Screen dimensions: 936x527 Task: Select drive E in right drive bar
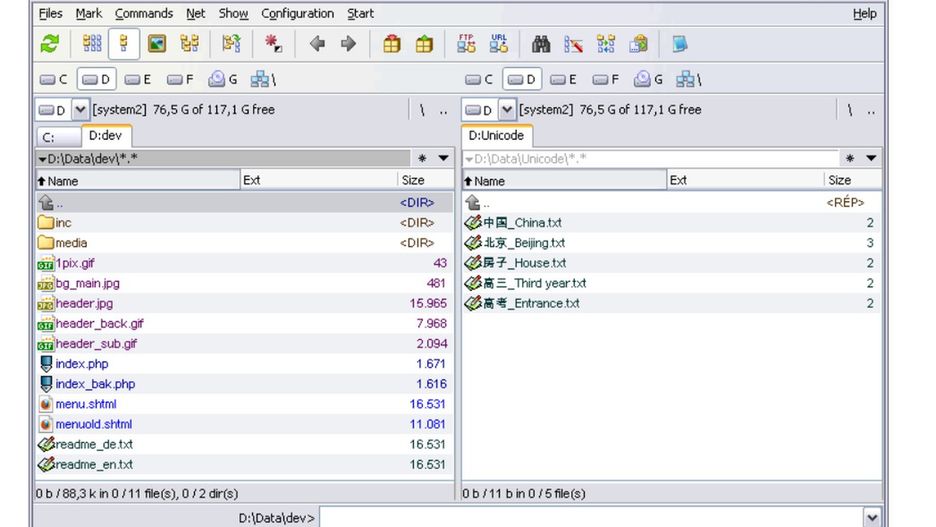click(564, 79)
